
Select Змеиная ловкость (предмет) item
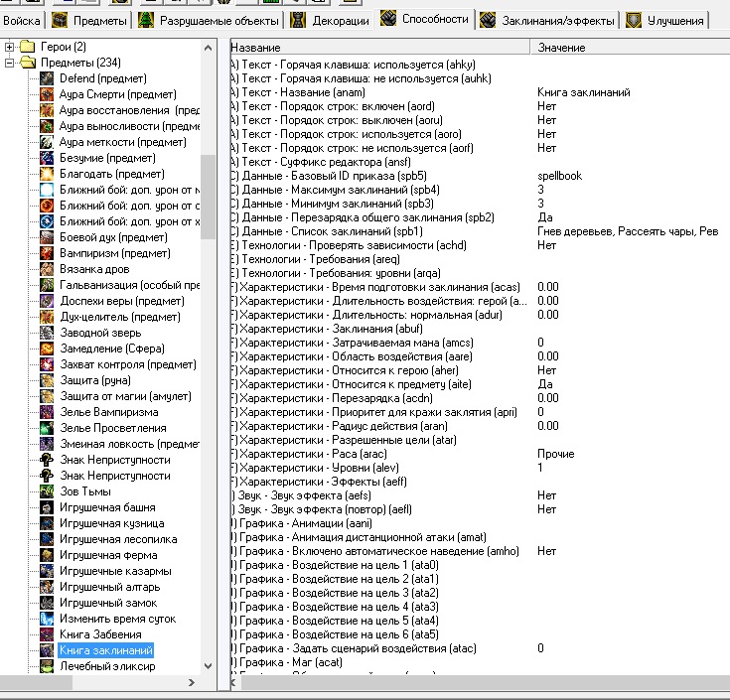[129, 444]
